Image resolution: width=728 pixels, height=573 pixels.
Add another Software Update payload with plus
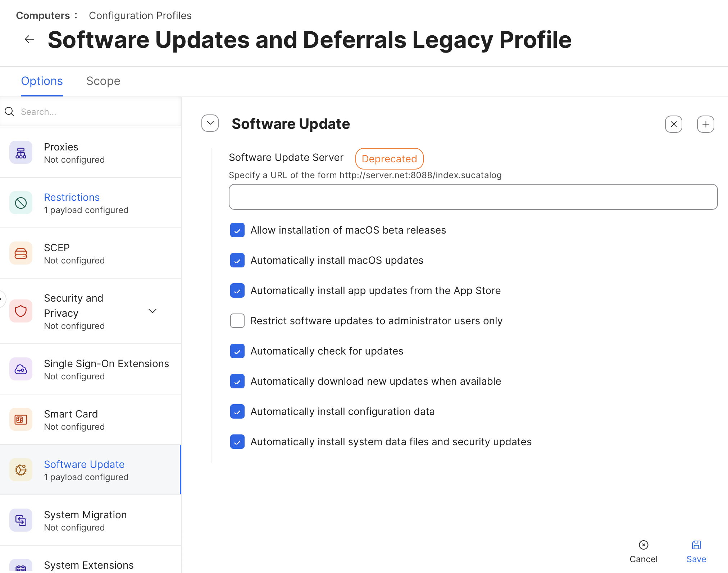tap(705, 124)
